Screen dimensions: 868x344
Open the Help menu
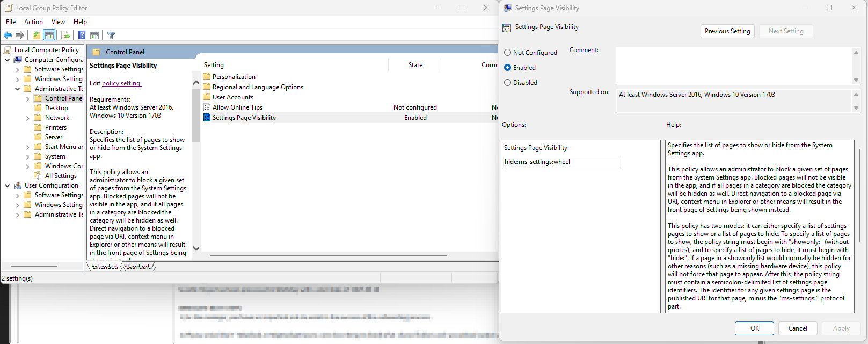pyautogui.click(x=80, y=22)
